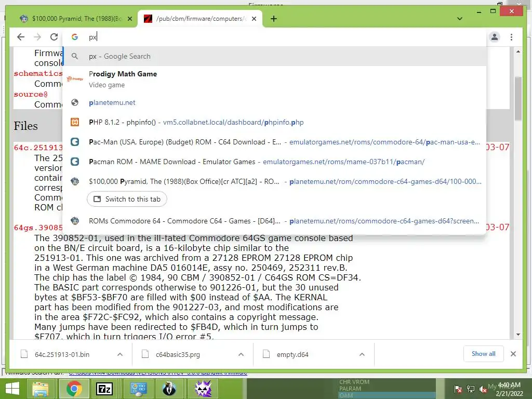Click the network tray icon
Viewport: 532px width, 399px height.
click(471, 389)
